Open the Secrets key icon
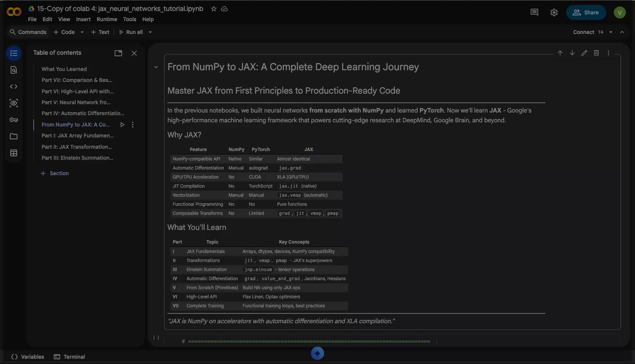Screen dimensions: 635x364 pos(14,120)
